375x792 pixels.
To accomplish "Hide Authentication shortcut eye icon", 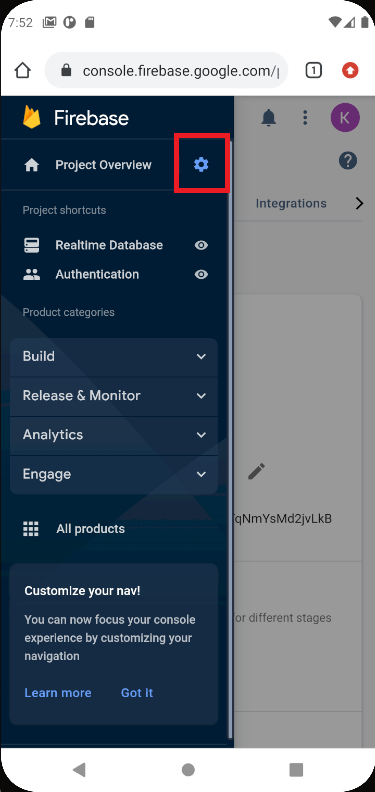I will [201, 274].
